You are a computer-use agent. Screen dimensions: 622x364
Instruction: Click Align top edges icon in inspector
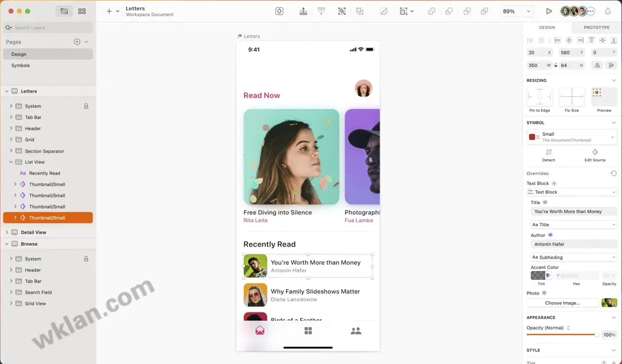[592, 40]
